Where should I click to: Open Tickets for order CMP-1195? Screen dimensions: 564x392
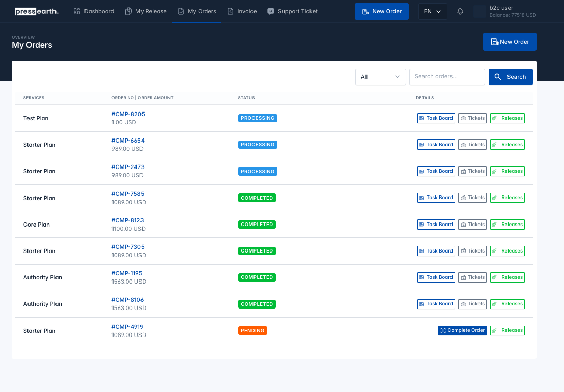(x=472, y=277)
